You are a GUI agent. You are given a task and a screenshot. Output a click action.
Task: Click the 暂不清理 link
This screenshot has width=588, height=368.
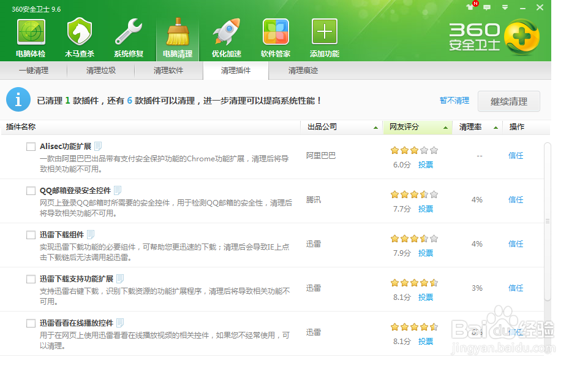pos(454,101)
